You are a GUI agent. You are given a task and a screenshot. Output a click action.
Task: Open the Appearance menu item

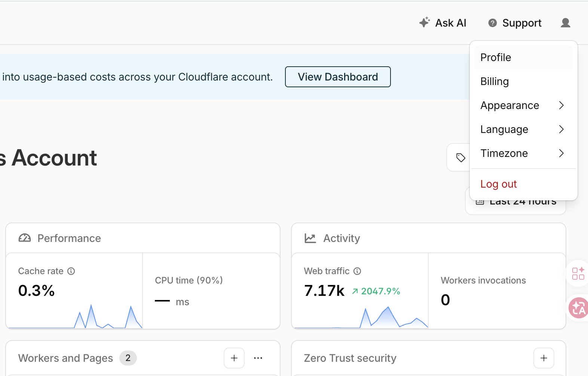(x=523, y=105)
